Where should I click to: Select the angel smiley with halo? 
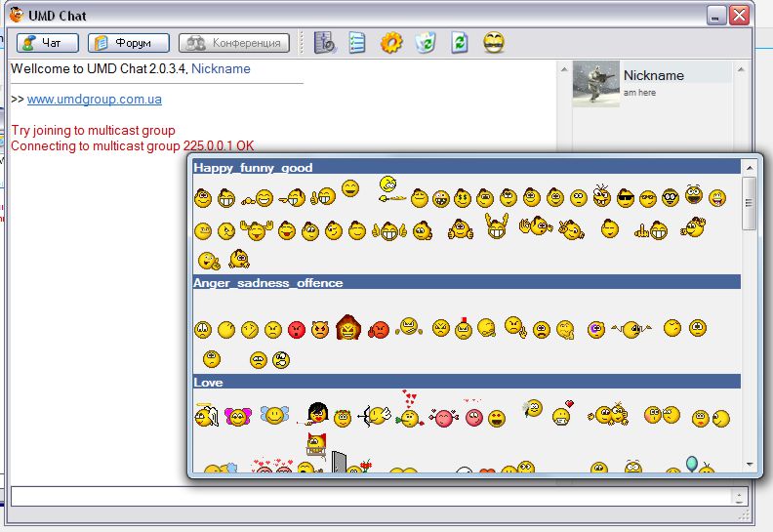(x=206, y=417)
